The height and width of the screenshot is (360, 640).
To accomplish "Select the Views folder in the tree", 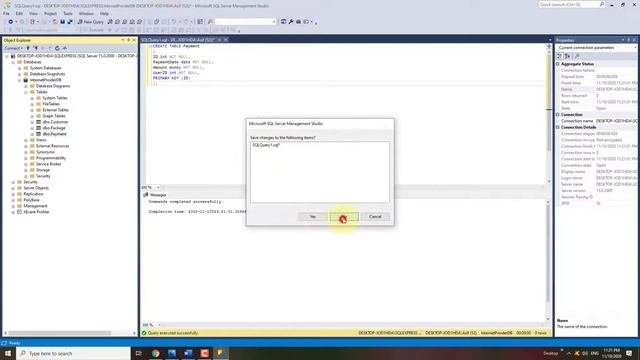I will (x=41, y=140).
